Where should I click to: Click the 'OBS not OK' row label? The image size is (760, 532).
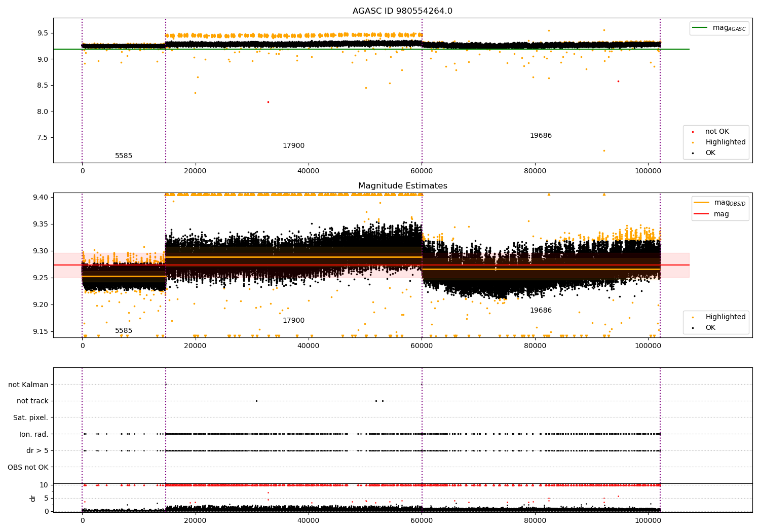click(28, 468)
